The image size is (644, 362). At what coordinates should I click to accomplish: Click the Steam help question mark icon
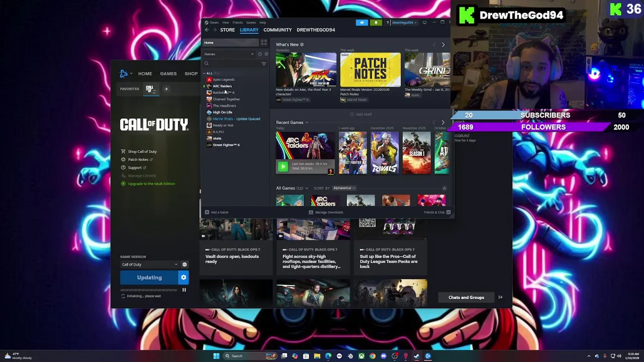pos(387,23)
